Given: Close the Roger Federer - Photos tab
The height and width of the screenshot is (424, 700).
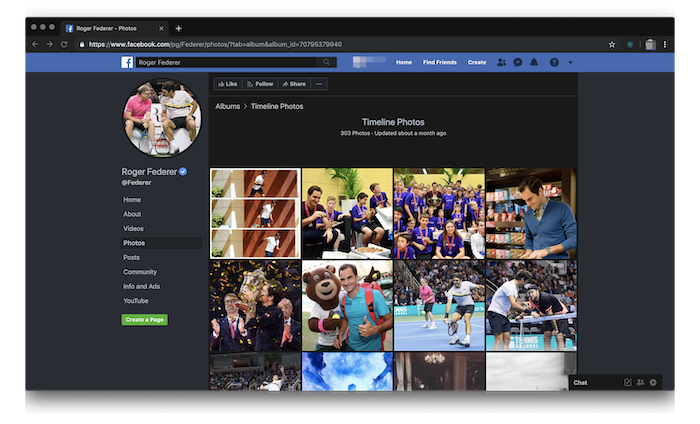Looking at the screenshot, I should tap(161, 28).
